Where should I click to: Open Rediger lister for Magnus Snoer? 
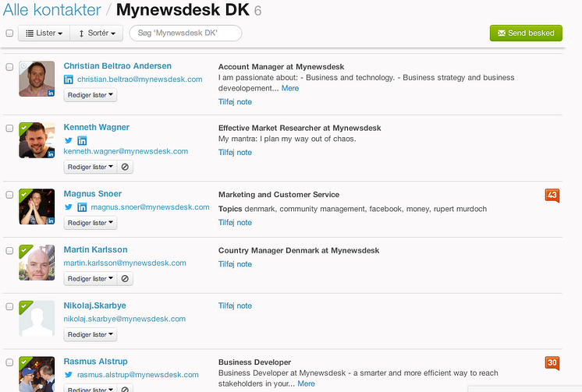(90, 223)
